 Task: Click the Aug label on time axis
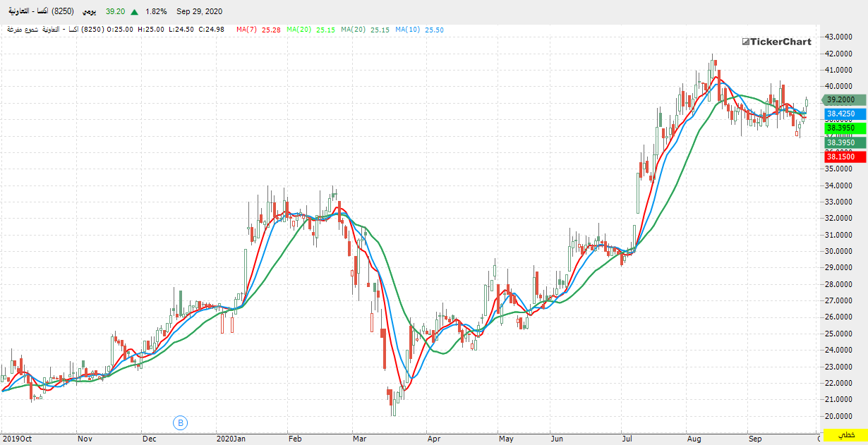pos(694,438)
